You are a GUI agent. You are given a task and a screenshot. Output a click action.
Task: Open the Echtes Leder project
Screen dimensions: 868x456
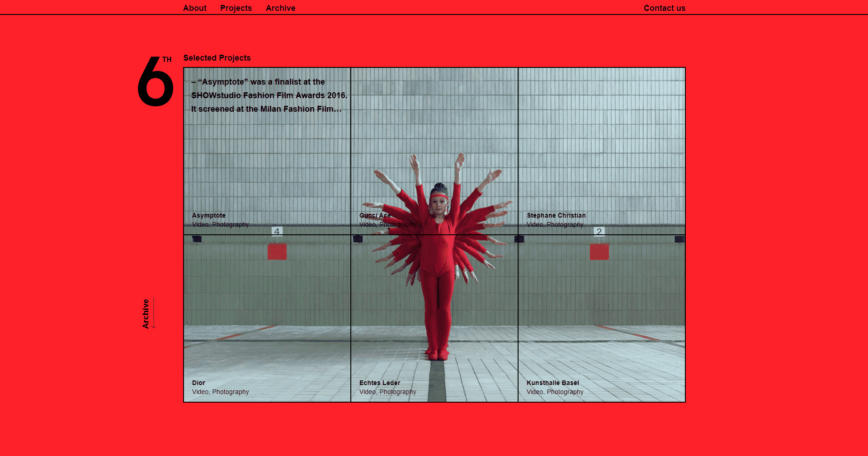[379, 383]
